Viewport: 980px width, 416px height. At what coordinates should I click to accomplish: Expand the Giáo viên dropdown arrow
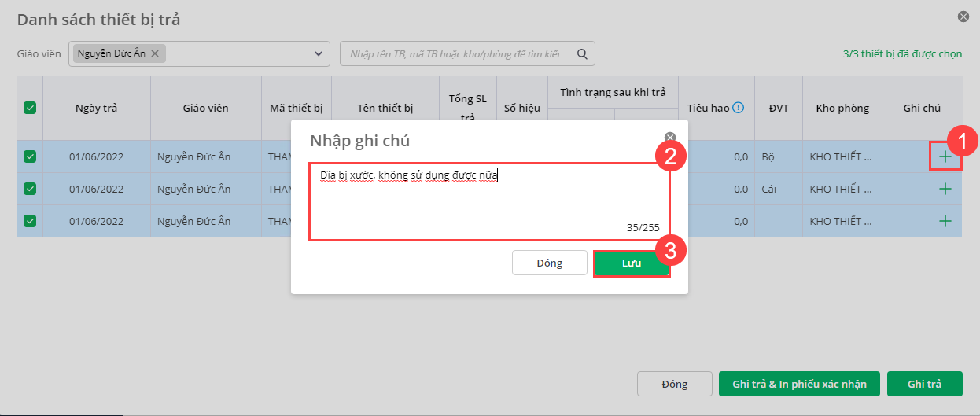click(319, 53)
